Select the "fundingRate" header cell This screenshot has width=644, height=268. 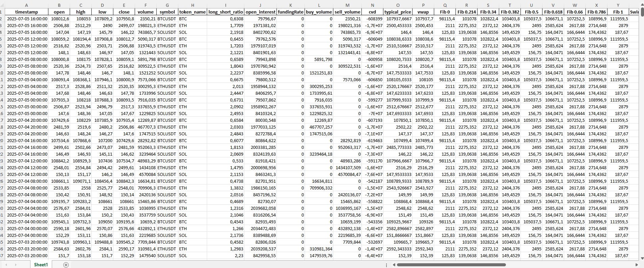pos(291,12)
